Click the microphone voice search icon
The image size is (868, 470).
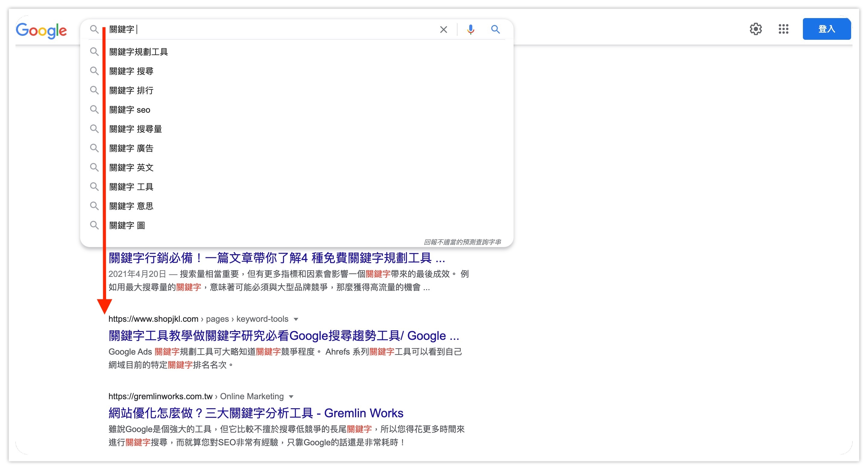(471, 30)
